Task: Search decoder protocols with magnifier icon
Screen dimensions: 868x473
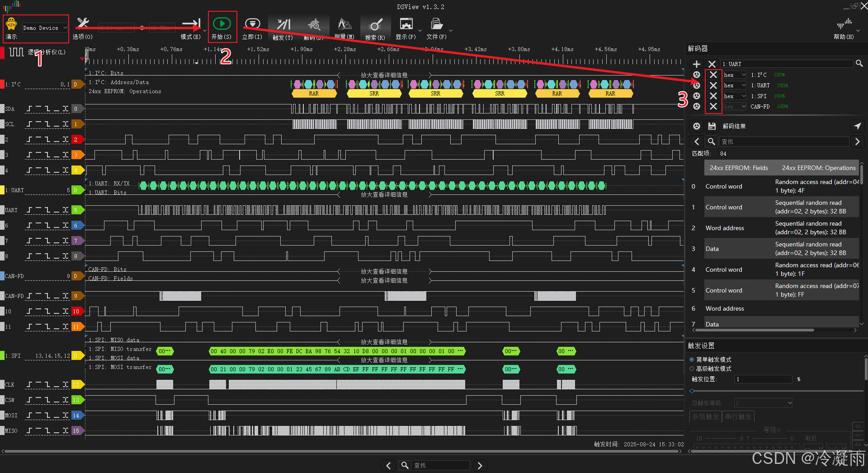Action: [859, 64]
